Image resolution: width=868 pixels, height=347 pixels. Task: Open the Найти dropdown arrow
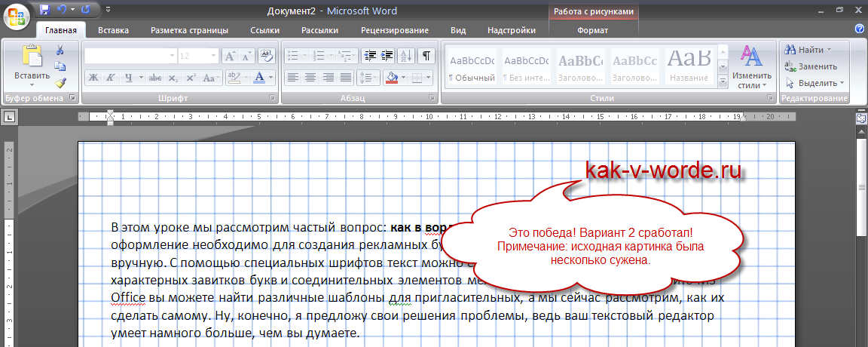[830, 50]
